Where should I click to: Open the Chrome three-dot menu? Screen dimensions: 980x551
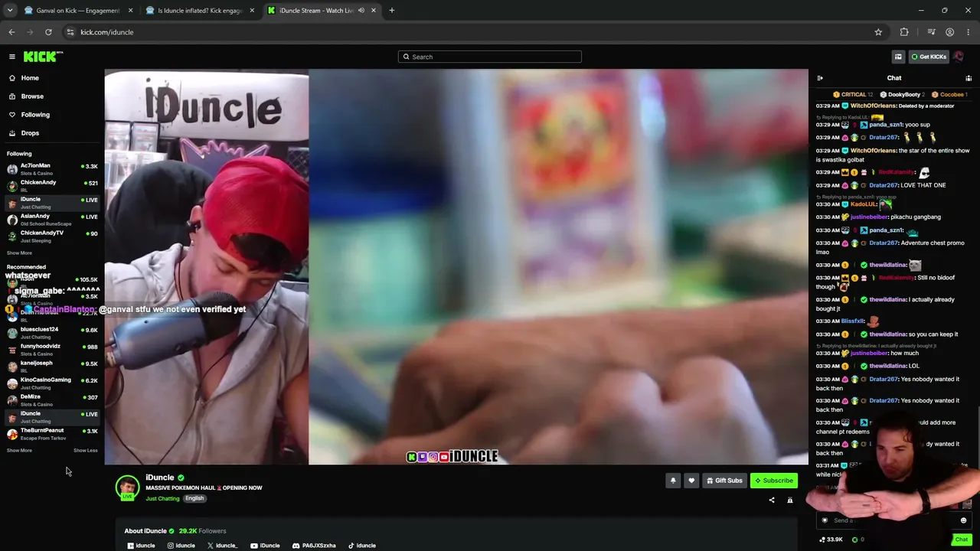pos(969,32)
